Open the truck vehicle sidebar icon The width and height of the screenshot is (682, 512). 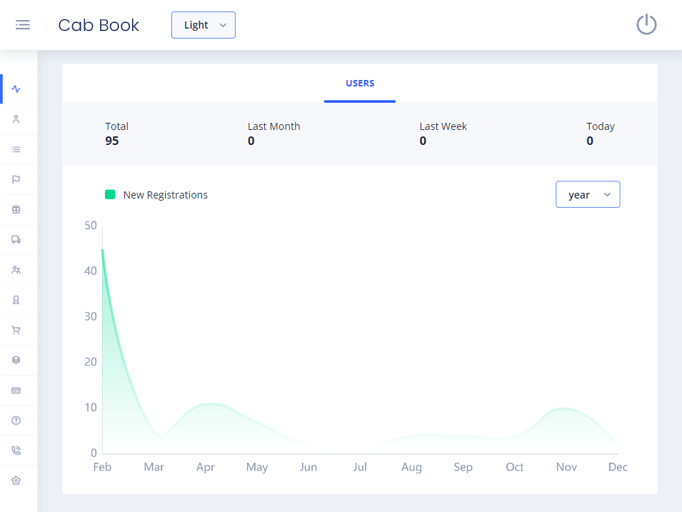pos(16,240)
